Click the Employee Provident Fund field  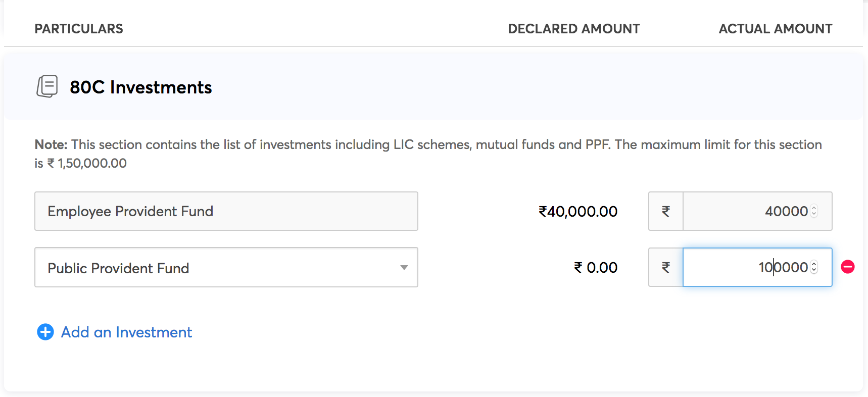[x=226, y=211]
